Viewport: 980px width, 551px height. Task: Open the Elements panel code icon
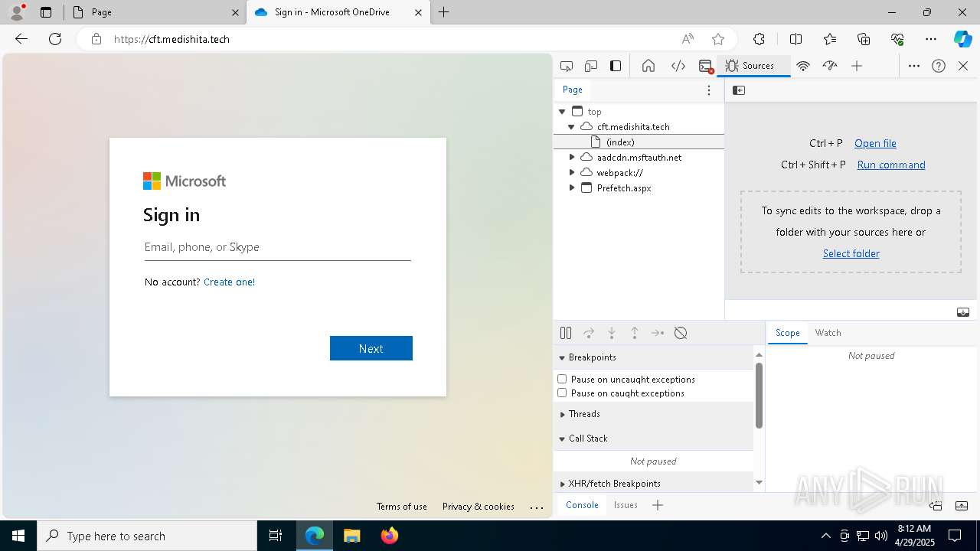point(678,66)
